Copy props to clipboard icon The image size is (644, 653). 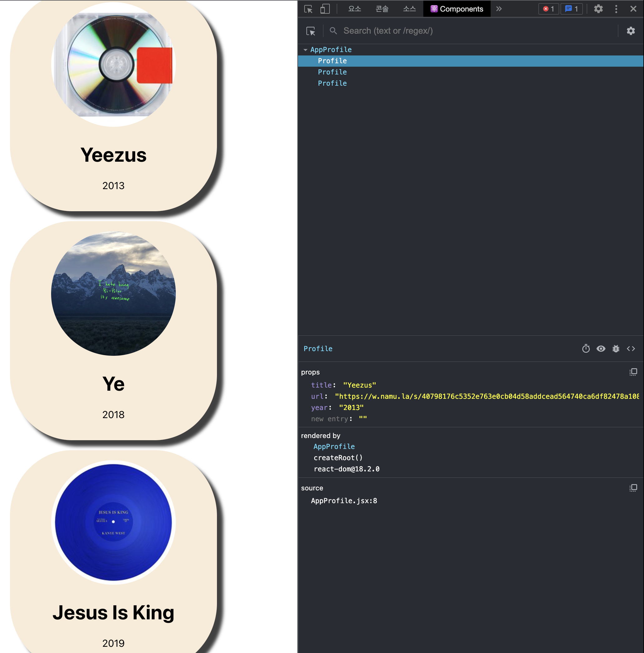click(x=633, y=372)
